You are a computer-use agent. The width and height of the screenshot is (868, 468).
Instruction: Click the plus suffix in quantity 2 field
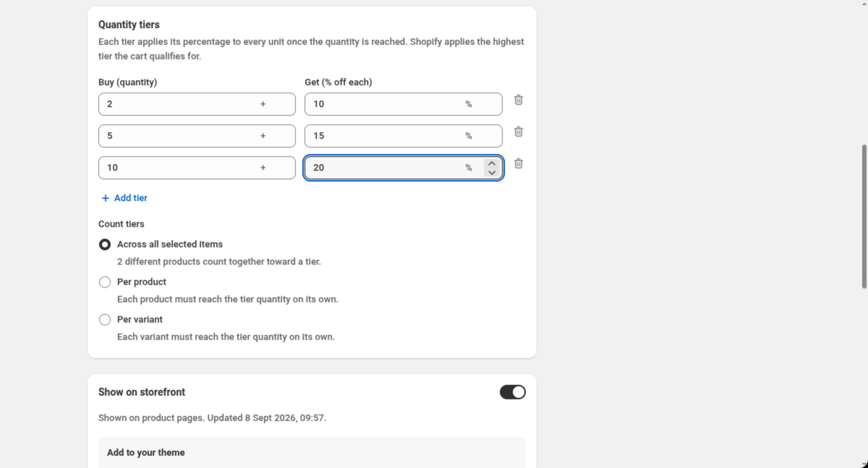tap(263, 104)
